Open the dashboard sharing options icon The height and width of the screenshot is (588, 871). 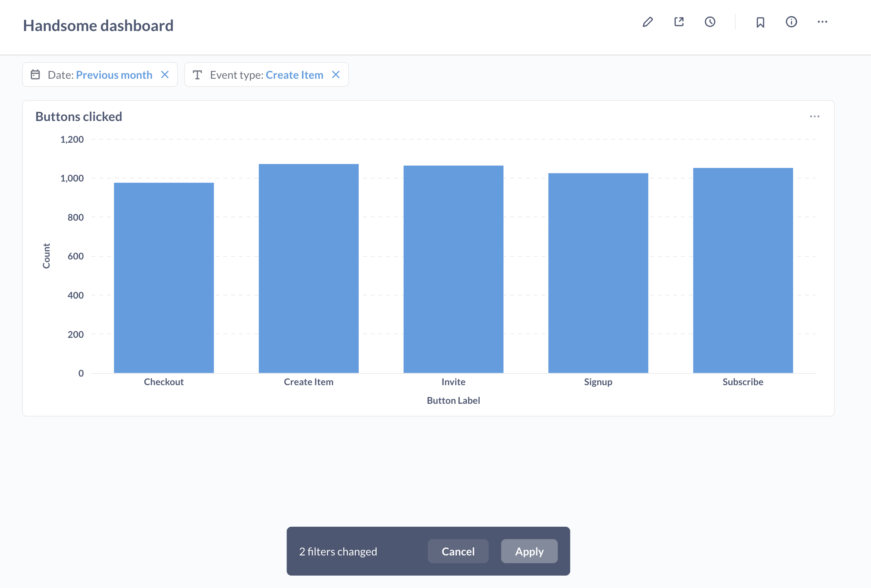pos(679,22)
